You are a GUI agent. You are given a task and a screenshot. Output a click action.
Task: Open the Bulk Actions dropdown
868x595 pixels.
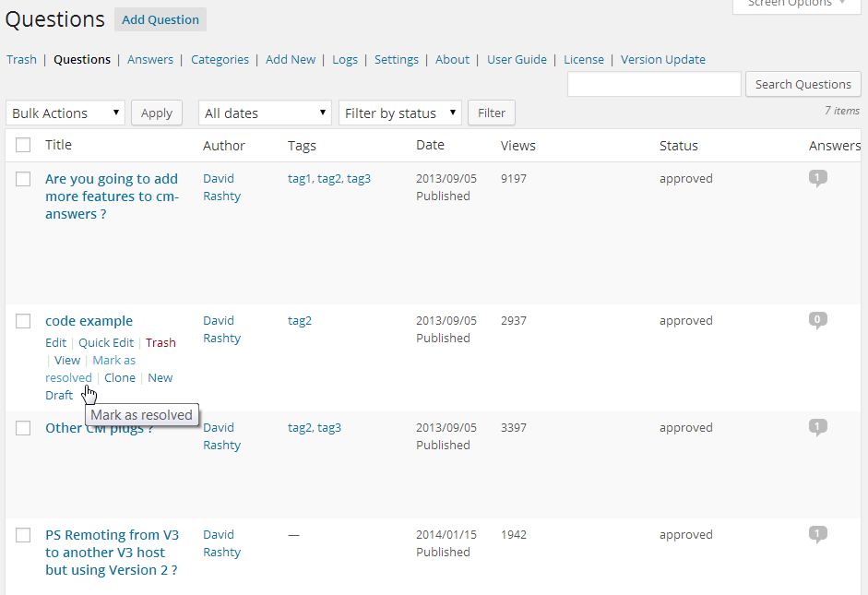point(65,113)
